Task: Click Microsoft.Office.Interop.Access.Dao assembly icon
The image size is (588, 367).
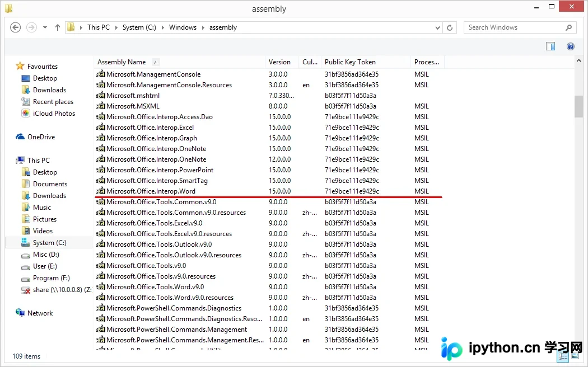Action: [x=100, y=116]
